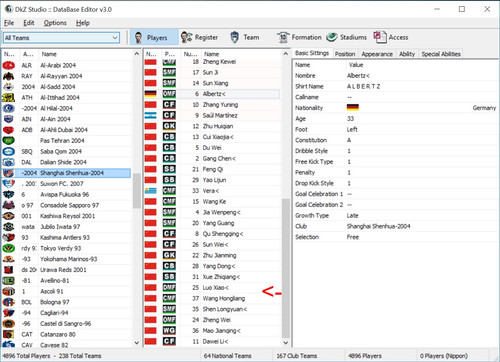Open the All Teams dropdown
Screen dimensions: 500x362
62,38
